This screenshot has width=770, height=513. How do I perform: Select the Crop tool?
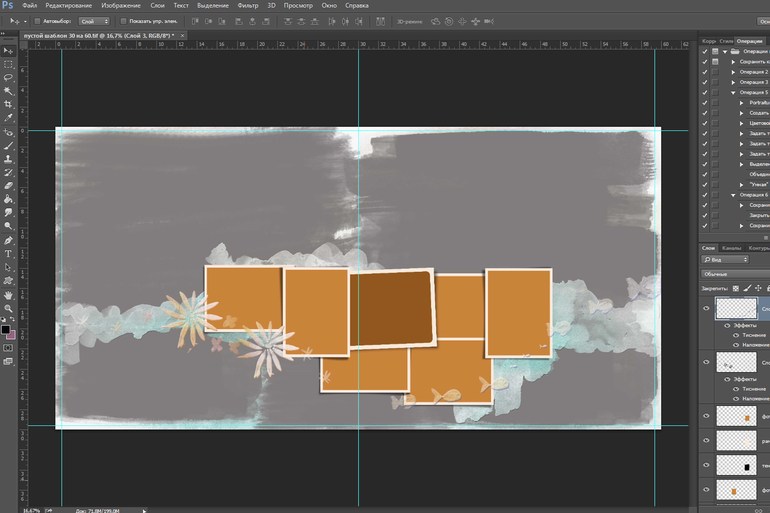[x=8, y=104]
